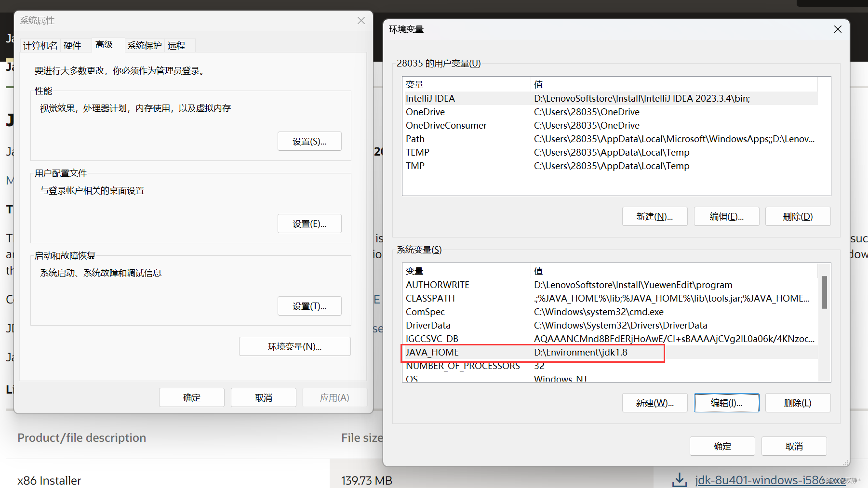Click system variables list scrollbar thumb
Image resolution: width=868 pixels, height=488 pixels.
(x=824, y=292)
